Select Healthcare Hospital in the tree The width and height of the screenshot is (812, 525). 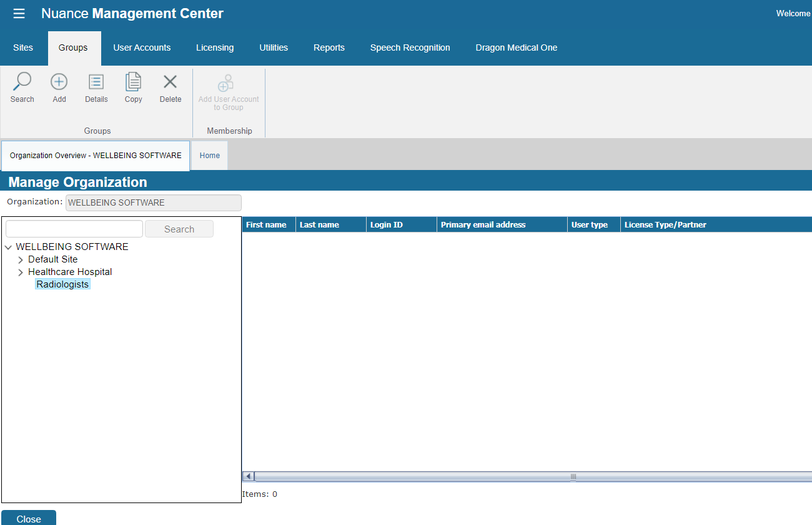click(70, 272)
